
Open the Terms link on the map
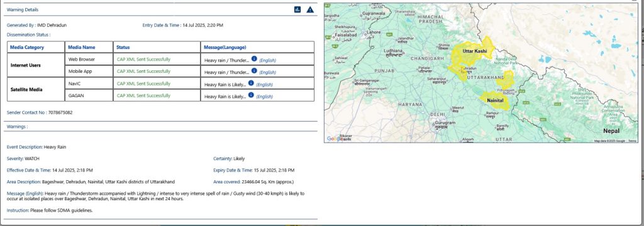click(632, 141)
